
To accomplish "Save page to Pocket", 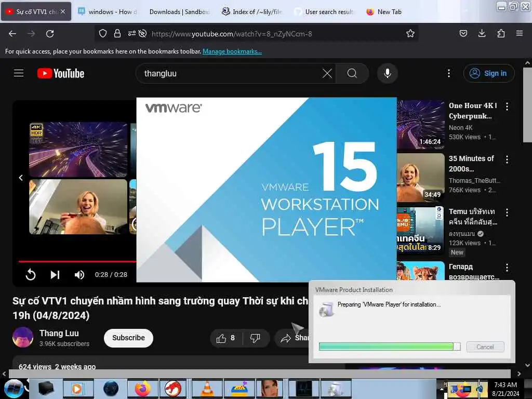I will coord(463,34).
